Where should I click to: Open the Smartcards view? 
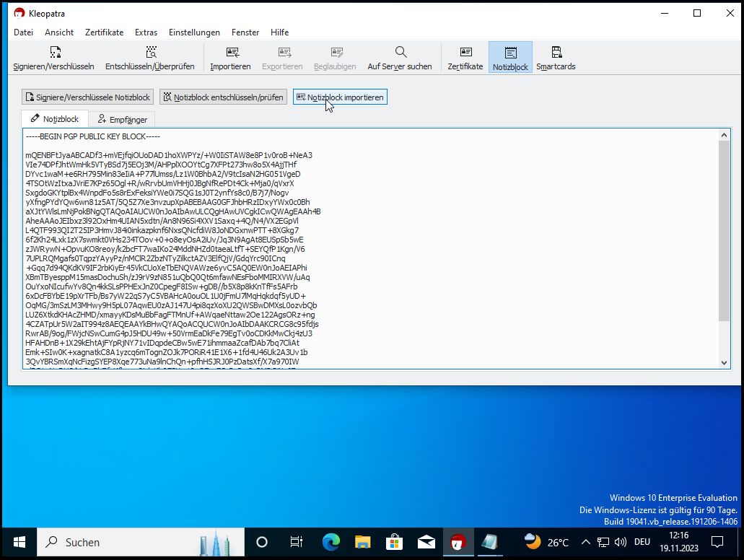point(556,58)
